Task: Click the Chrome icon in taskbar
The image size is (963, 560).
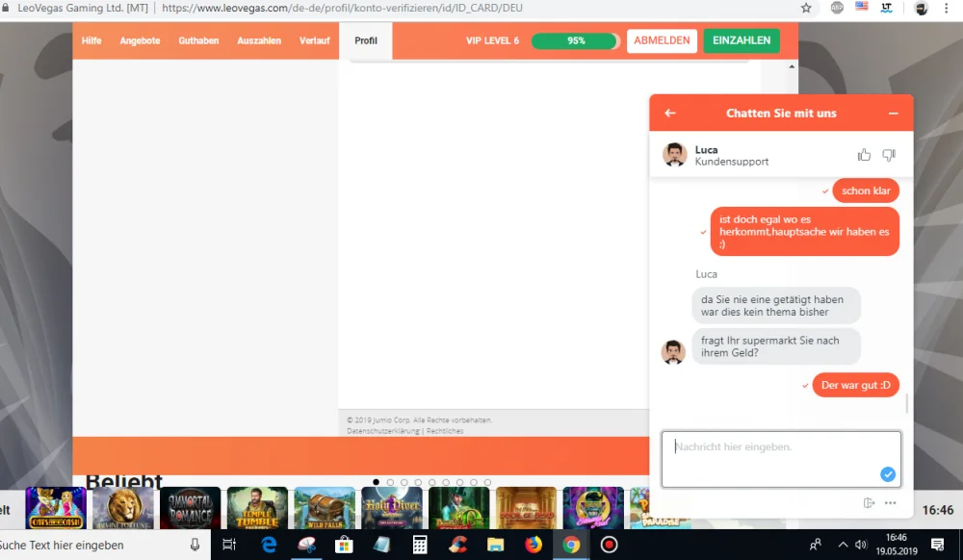Action: (570, 545)
